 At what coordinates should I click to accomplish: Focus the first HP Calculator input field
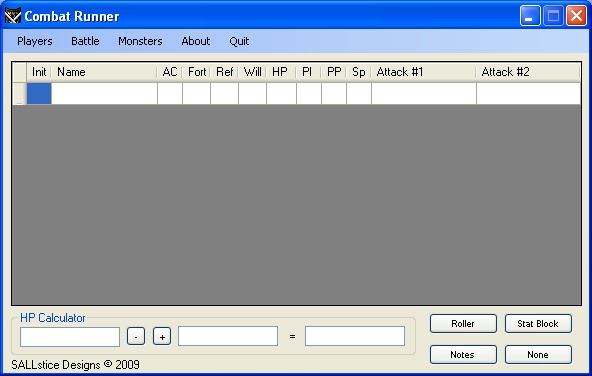pos(70,336)
